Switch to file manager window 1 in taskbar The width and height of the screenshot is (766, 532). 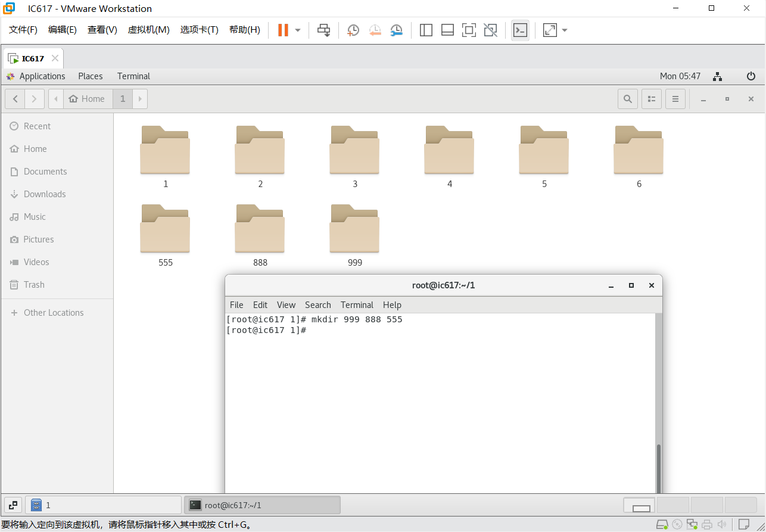point(104,505)
